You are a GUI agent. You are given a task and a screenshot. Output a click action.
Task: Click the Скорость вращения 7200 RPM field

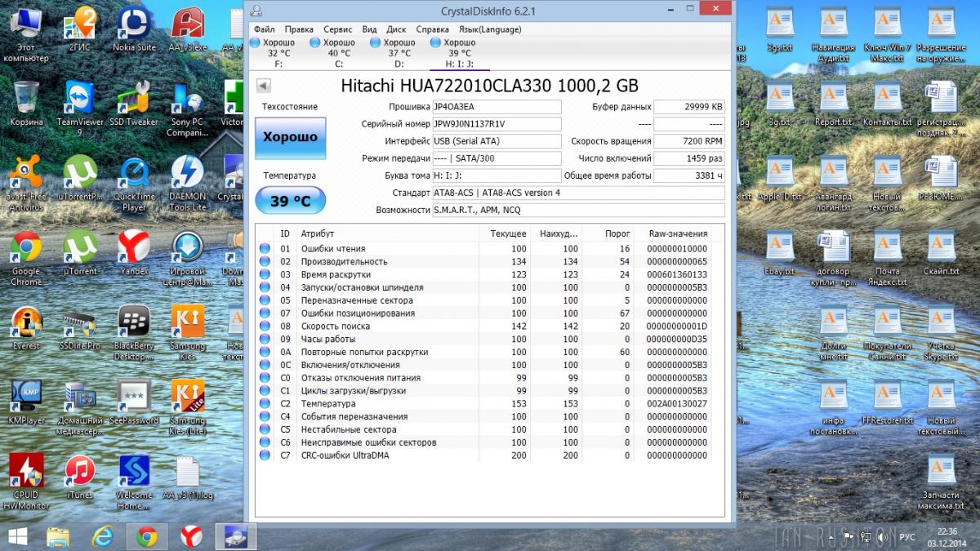click(689, 141)
